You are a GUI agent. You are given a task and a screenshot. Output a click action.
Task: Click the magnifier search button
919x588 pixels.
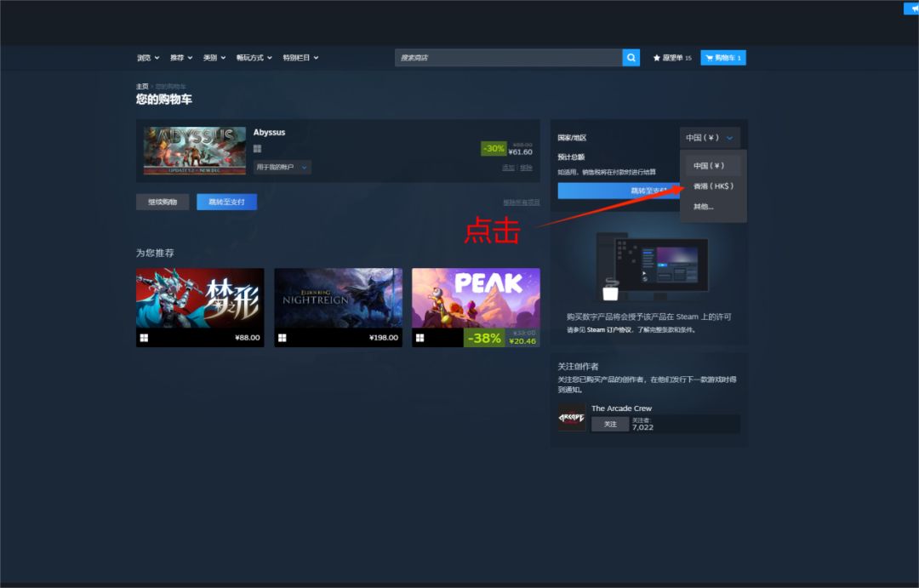click(631, 58)
